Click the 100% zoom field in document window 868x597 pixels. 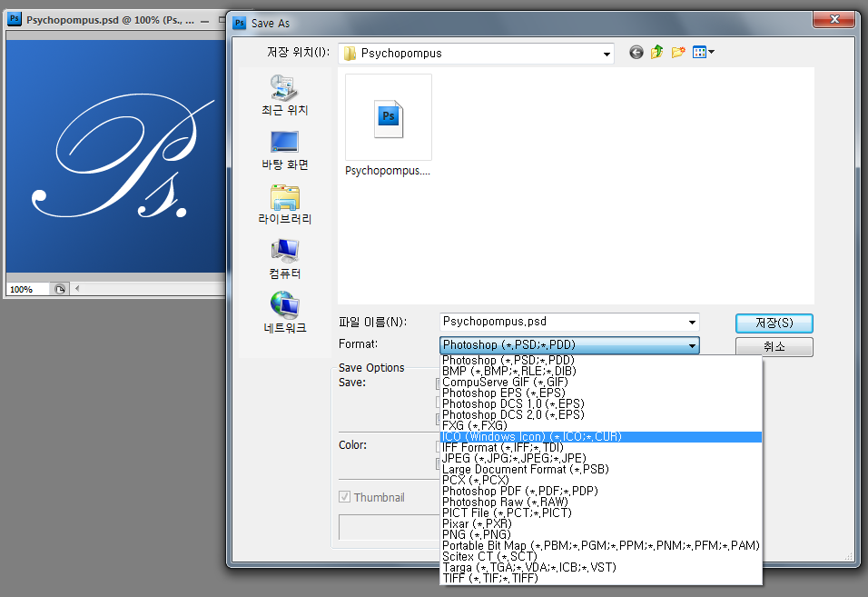tap(26, 289)
